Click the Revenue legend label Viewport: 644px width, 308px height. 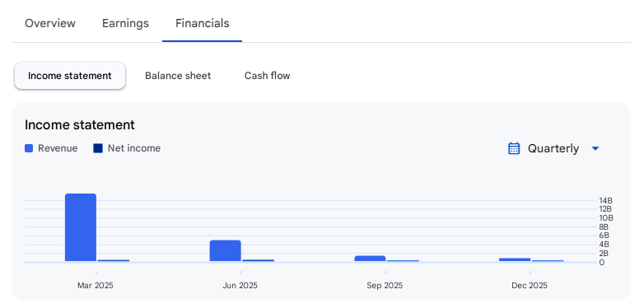(x=58, y=148)
